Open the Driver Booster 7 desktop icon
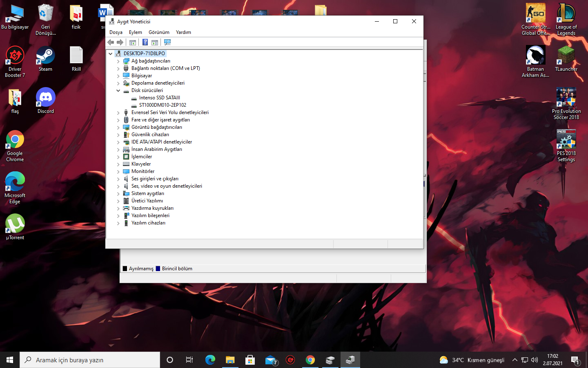The width and height of the screenshot is (588, 368). point(15,61)
